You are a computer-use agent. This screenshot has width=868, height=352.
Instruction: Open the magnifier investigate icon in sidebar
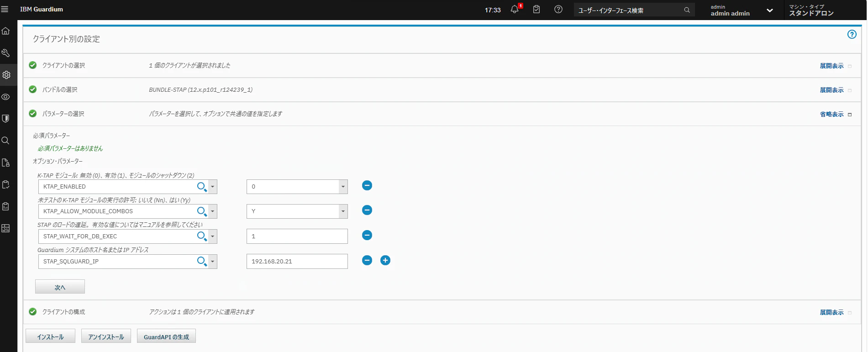[x=6, y=141]
